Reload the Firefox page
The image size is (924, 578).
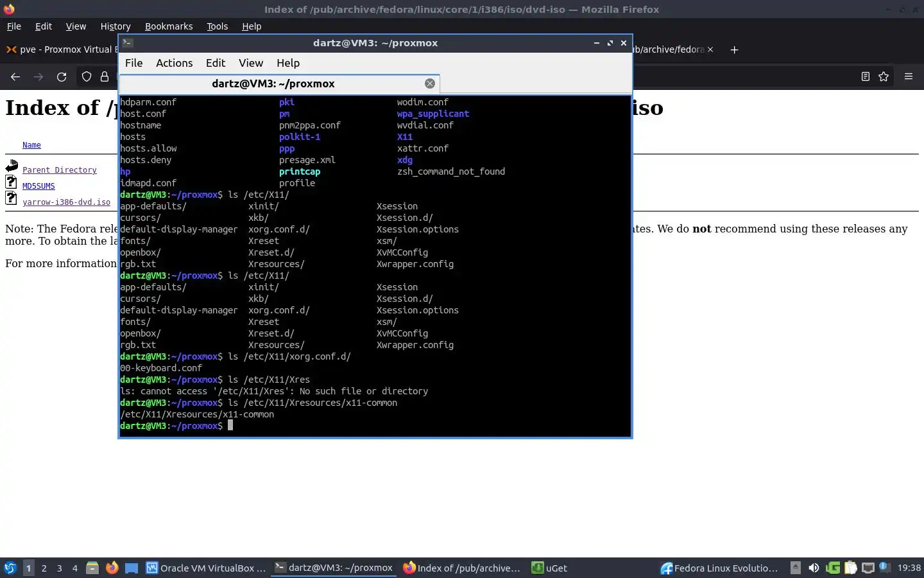[62, 76]
